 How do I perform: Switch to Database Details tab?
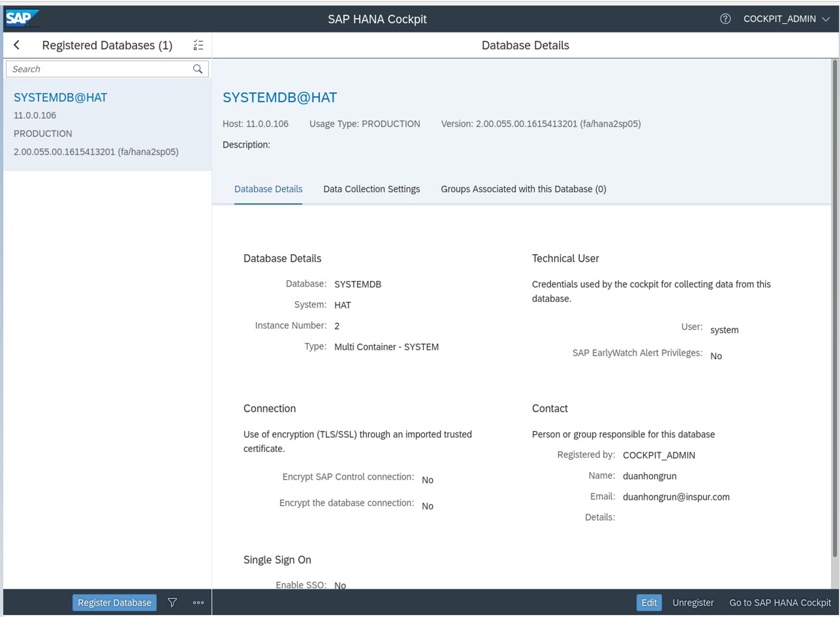coord(268,189)
